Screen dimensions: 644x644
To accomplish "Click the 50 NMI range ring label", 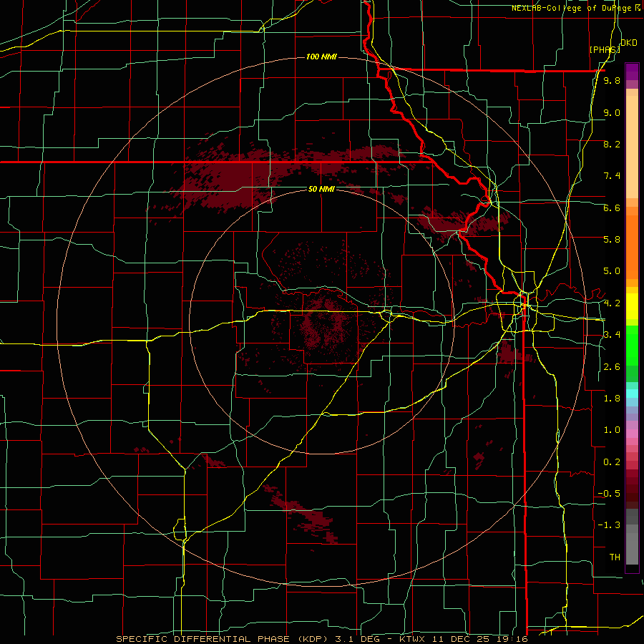I will click(x=321, y=189).
